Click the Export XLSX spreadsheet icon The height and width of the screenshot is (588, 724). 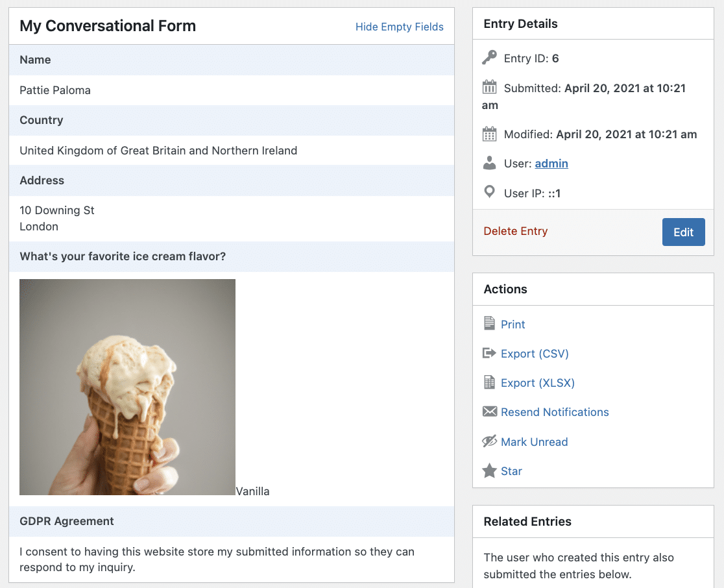[x=489, y=382]
